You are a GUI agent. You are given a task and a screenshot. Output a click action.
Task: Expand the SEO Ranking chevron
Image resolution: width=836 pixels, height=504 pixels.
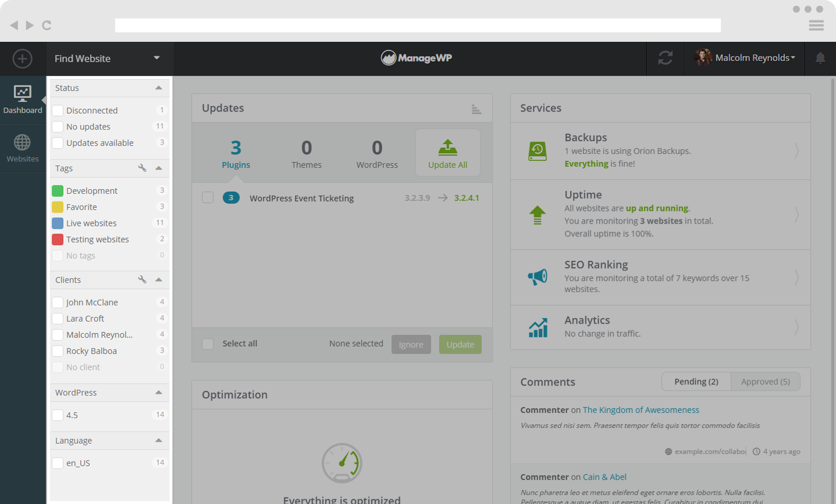click(x=797, y=278)
